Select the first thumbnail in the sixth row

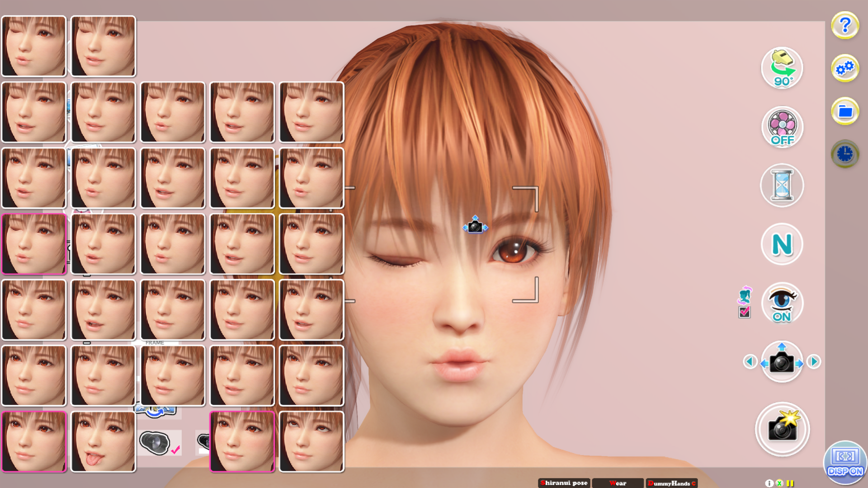(x=34, y=375)
